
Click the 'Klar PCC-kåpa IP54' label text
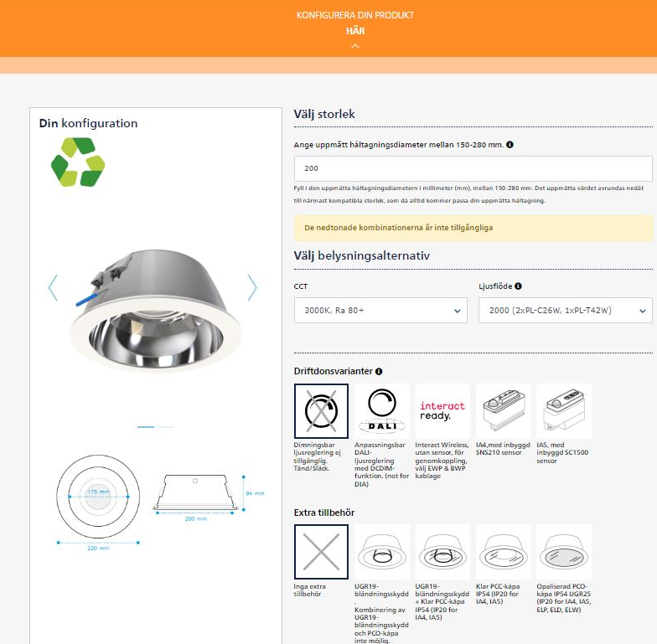[x=498, y=594]
